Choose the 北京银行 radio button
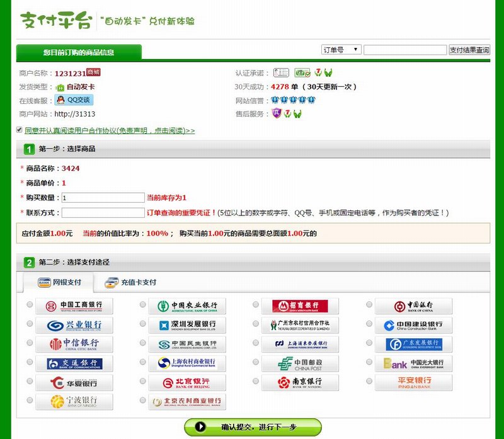 tap(143, 381)
